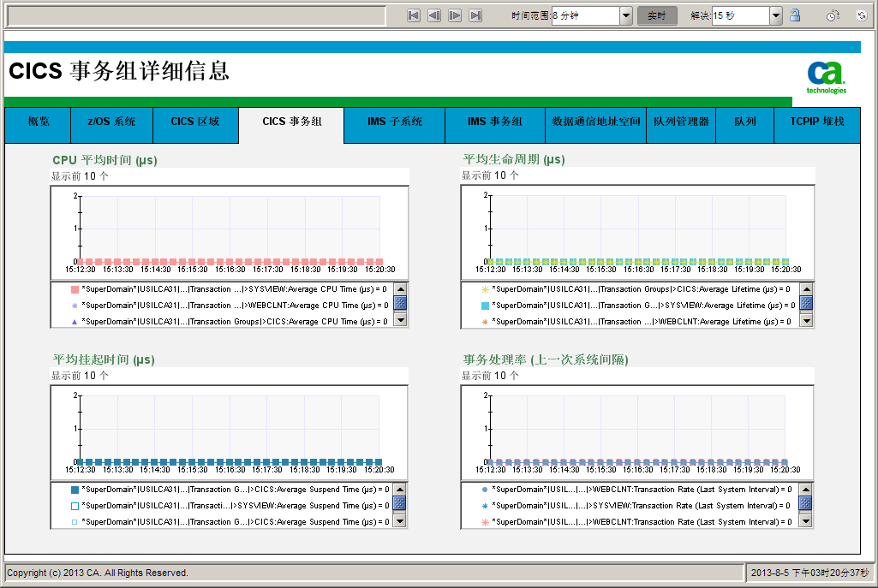878x588 pixels.
Task: Switch to the 概览 tab
Action: click(x=39, y=122)
